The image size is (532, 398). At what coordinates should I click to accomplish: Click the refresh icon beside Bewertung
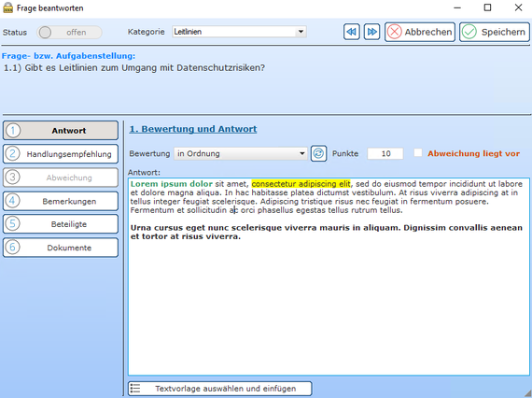point(318,153)
